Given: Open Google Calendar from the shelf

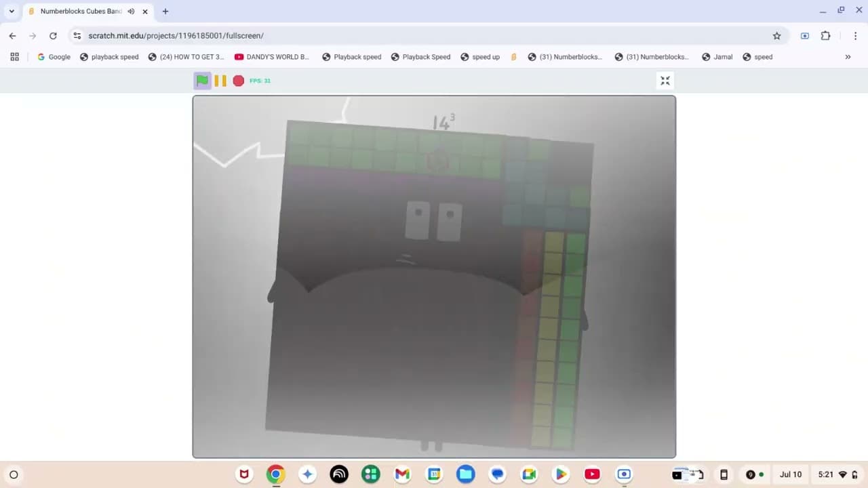Looking at the screenshot, I should (x=434, y=474).
